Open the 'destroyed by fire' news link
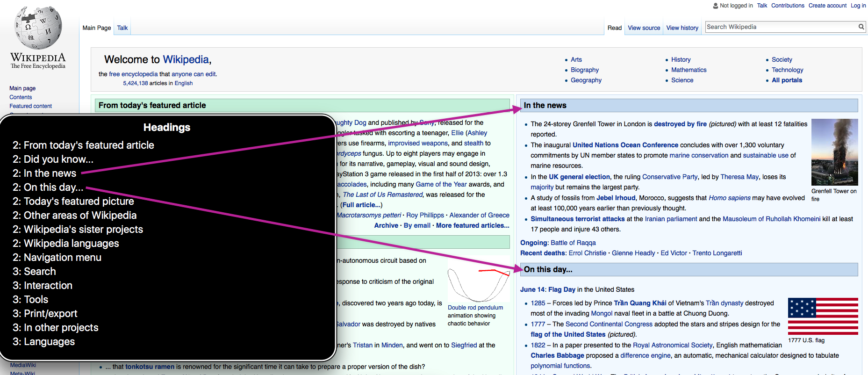The height and width of the screenshot is (375, 868). coord(680,124)
